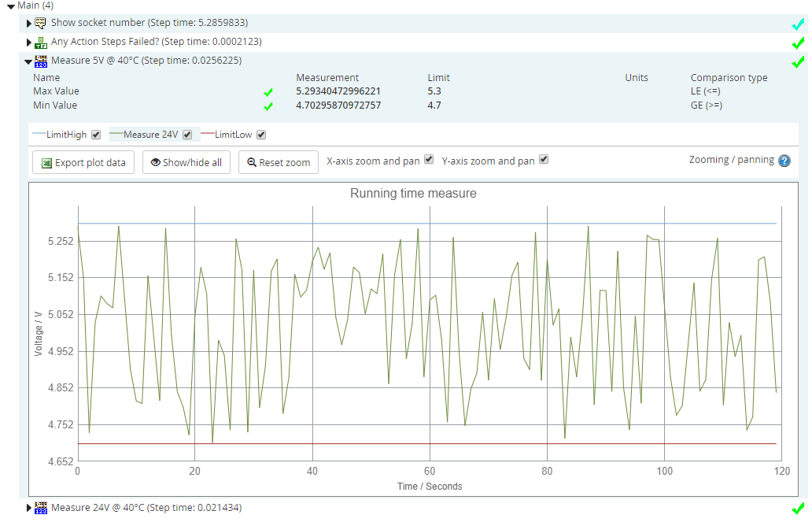Expand the Show socket number step

tap(30, 23)
